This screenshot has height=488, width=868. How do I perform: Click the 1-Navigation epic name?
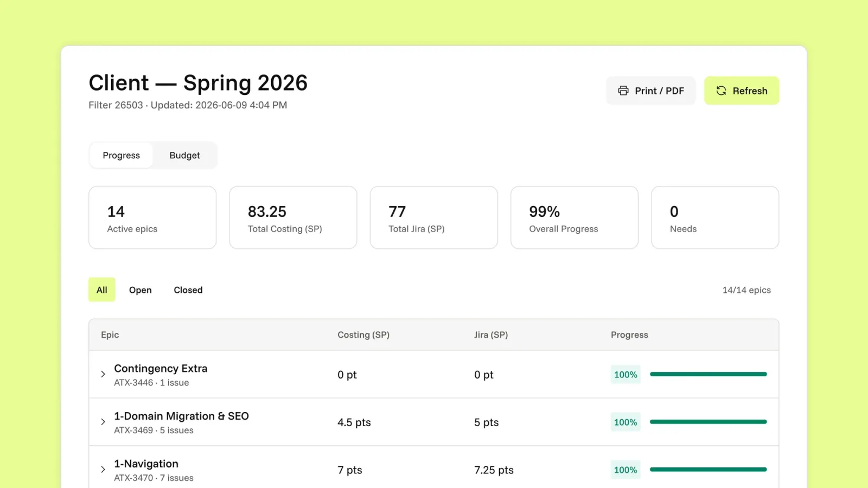(146, 464)
